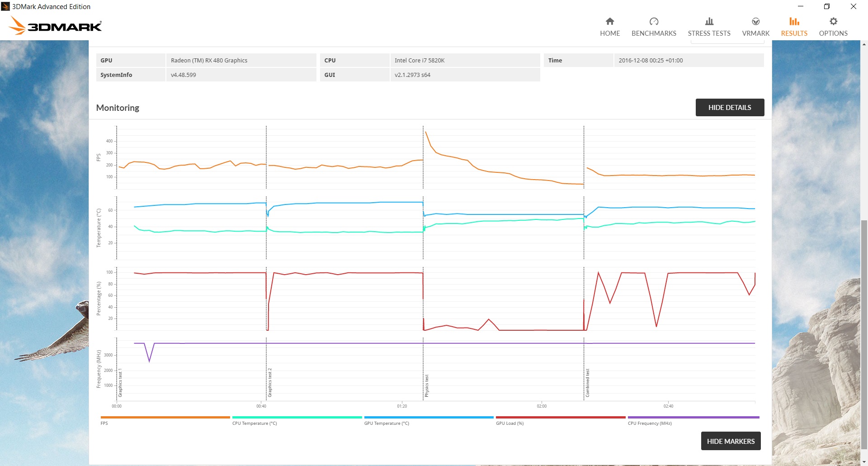Select GUI version v2.1.2973 s64

tap(412, 75)
